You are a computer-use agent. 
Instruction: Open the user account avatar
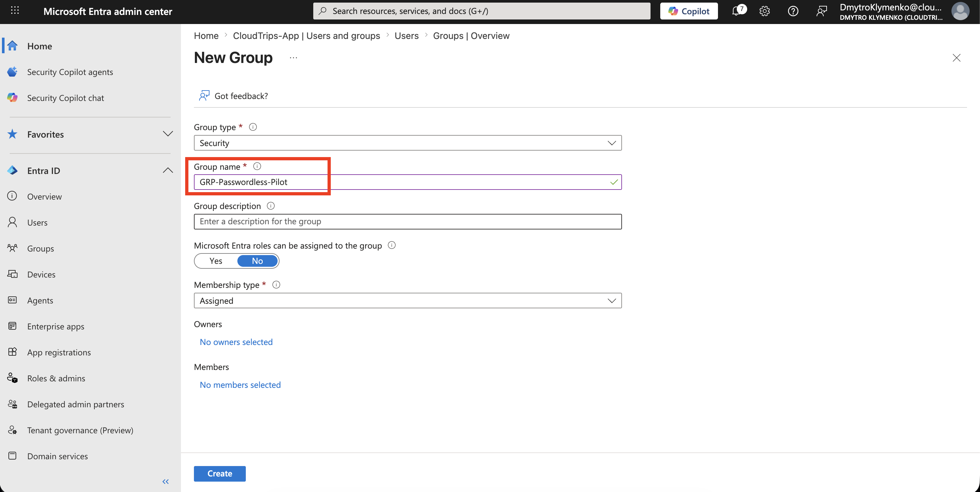960,11
